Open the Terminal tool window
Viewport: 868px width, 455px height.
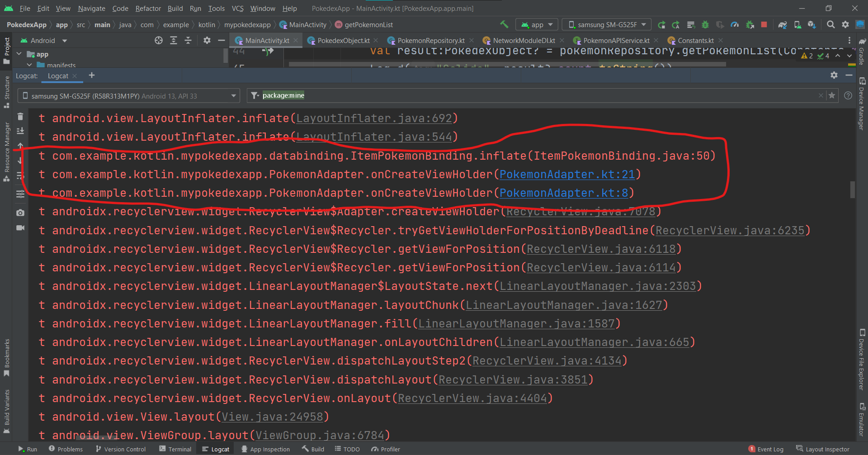[x=175, y=449]
